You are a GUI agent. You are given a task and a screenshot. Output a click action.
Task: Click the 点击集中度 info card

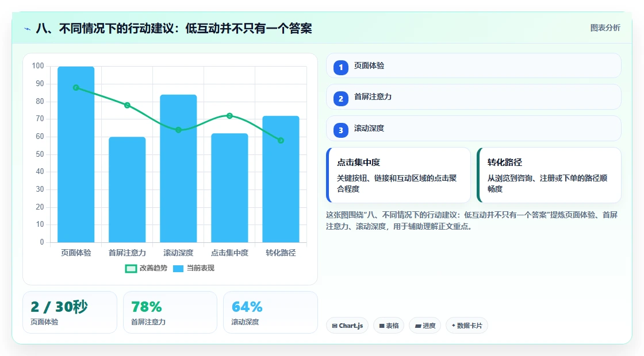(398, 175)
